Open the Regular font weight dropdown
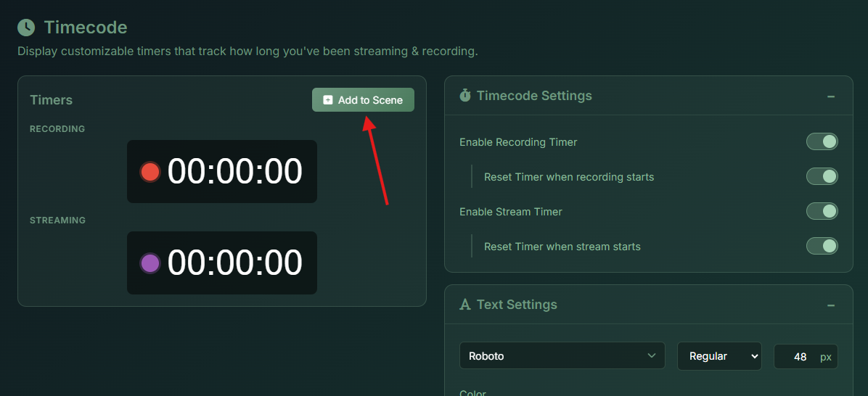The height and width of the screenshot is (396, 868). tap(718, 356)
